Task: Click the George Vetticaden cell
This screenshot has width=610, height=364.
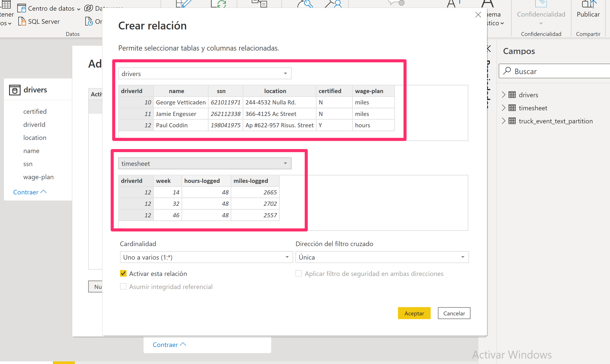Action: [x=181, y=102]
